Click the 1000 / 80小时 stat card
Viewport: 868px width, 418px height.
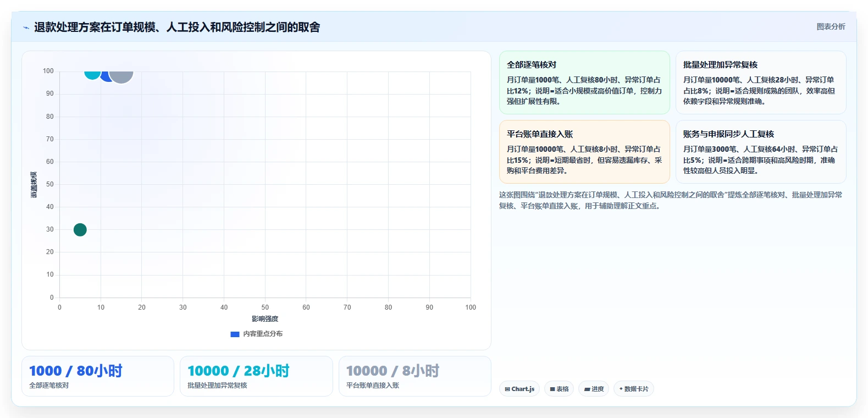pos(98,376)
